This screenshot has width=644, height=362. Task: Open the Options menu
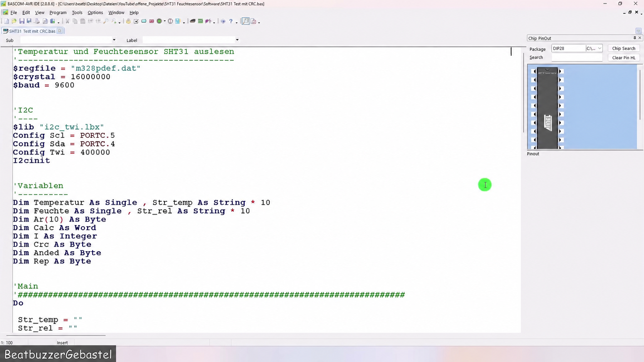pos(95,12)
